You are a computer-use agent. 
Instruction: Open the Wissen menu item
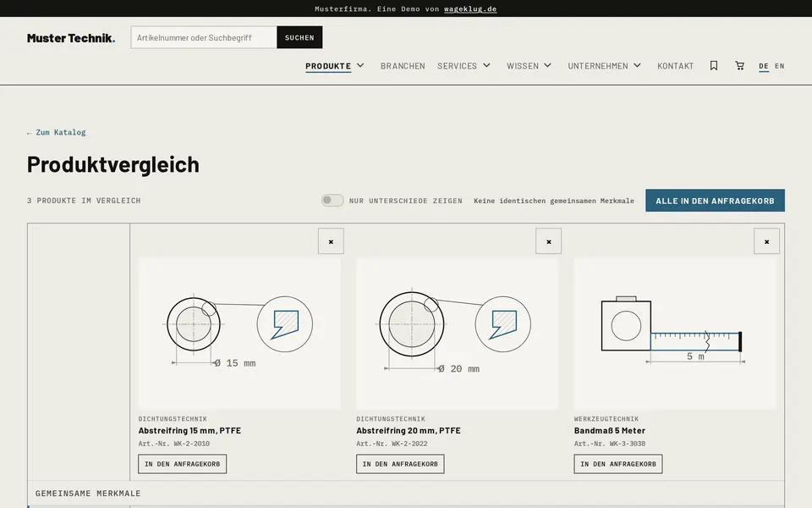click(x=523, y=66)
